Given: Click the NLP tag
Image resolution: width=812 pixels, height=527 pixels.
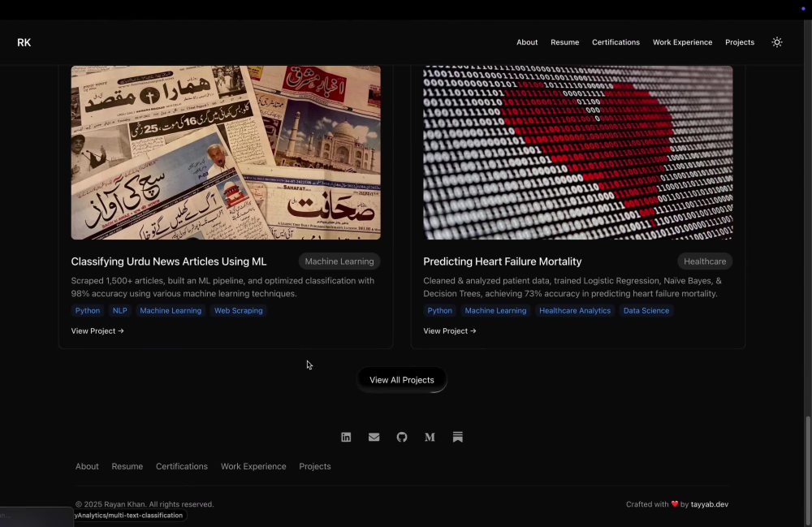Looking at the screenshot, I should click(119, 311).
